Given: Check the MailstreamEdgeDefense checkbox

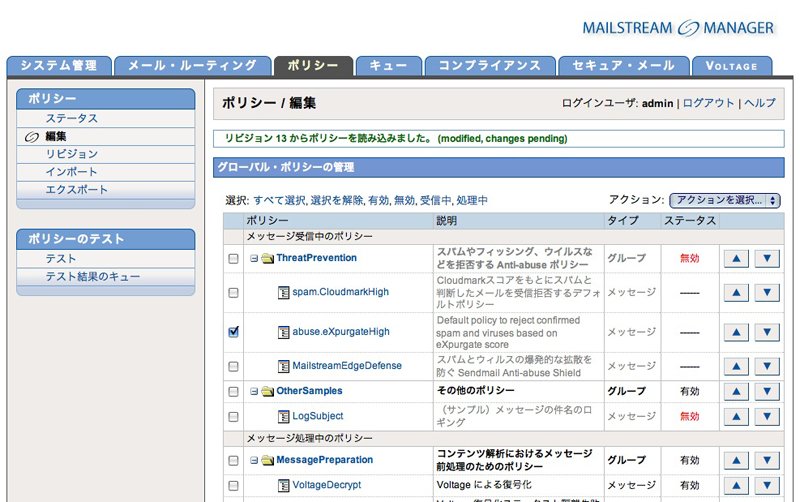Looking at the screenshot, I should [233, 366].
